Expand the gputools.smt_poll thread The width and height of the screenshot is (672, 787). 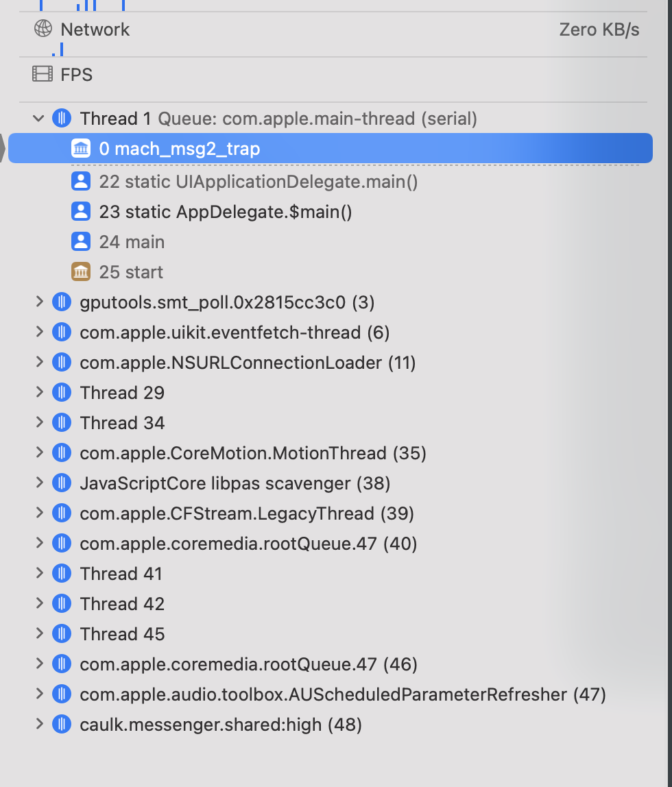39,302
